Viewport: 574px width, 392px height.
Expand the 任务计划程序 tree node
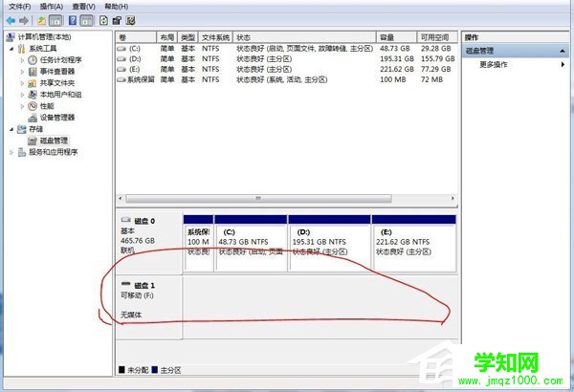point(22,60)
